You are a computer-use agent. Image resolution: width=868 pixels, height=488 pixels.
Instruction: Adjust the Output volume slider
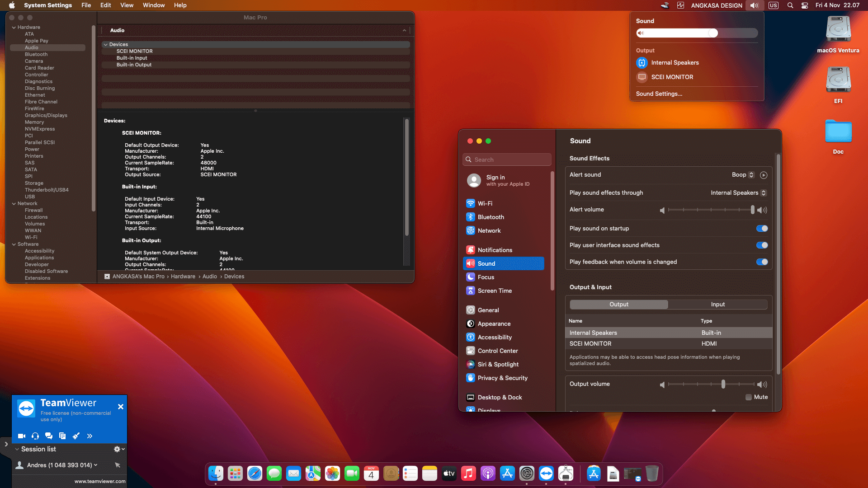pyautogui.click(x=711, y=384)
